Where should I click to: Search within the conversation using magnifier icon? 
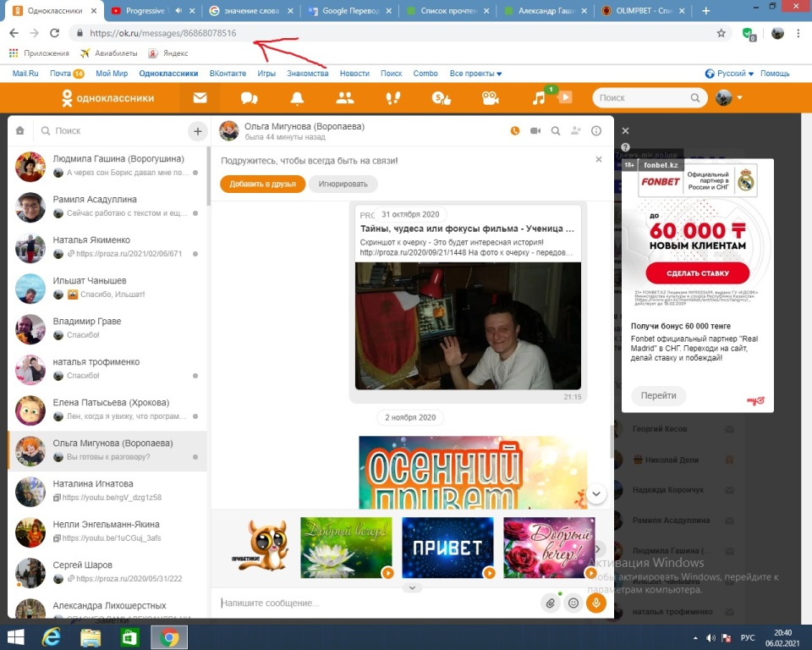pyautogui.click(x=556, y=131)
